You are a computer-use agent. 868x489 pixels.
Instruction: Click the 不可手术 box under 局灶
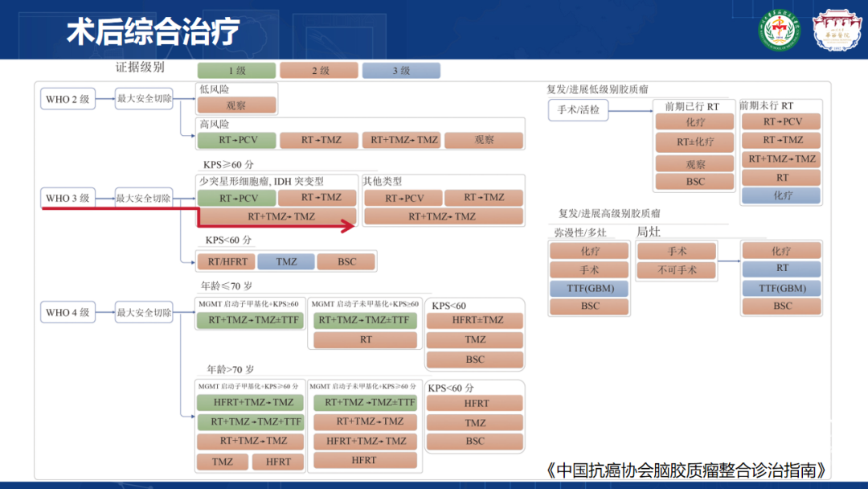point(676,270)
